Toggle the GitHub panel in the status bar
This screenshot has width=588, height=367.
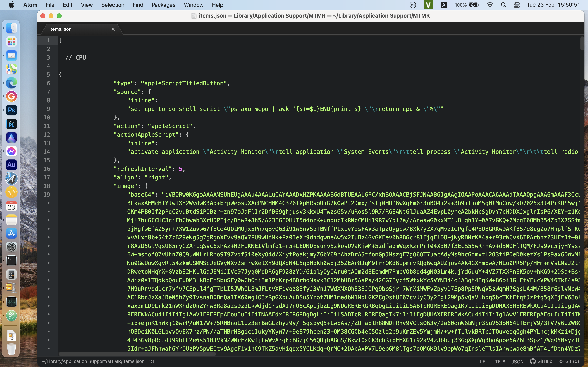[541, 361]
